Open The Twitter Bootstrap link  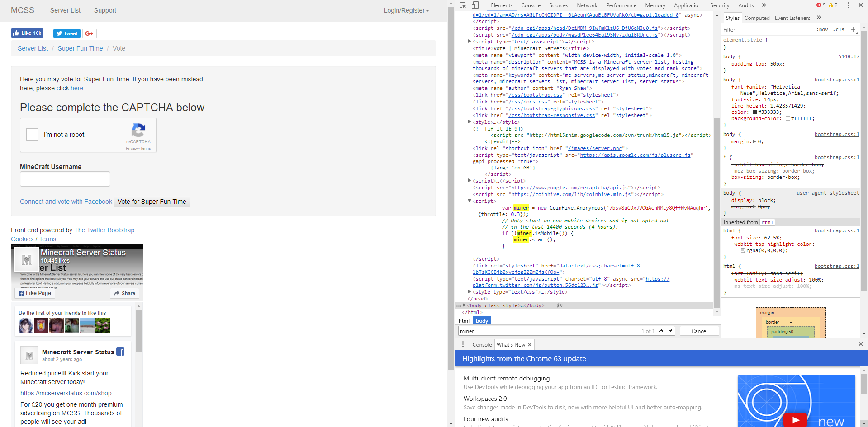[104, 230]
